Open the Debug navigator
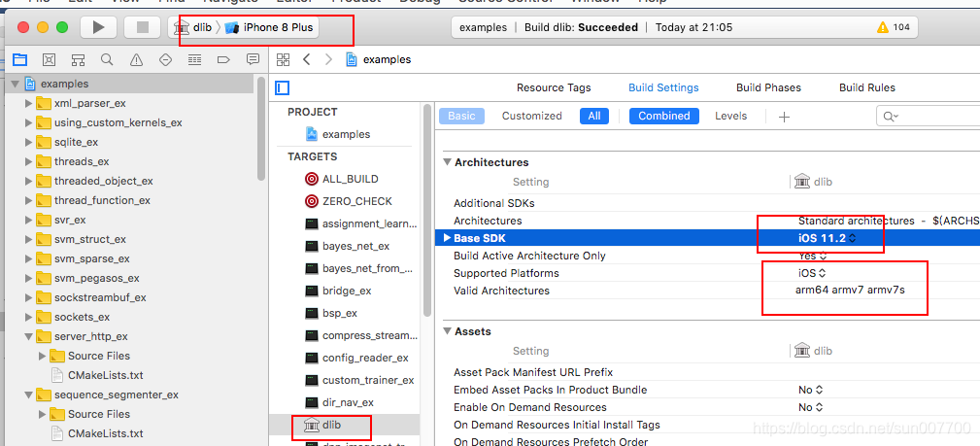Viewport: 980px width, 446px height. pyautogui.click(x=195, y=60)
